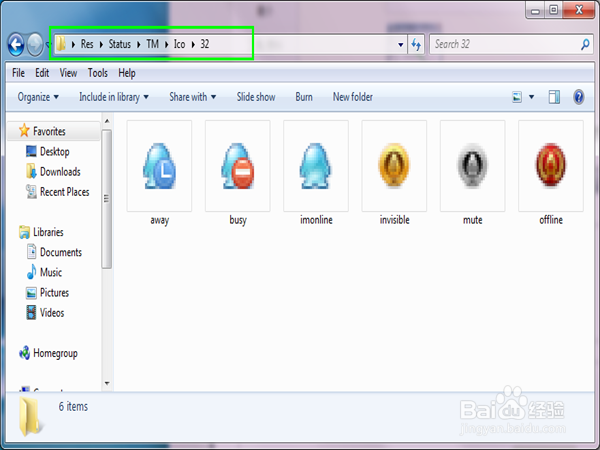Click the Homegroup icon in sidebar
The height and width of the screenshot is (450, 600).
tap(24, 353)
